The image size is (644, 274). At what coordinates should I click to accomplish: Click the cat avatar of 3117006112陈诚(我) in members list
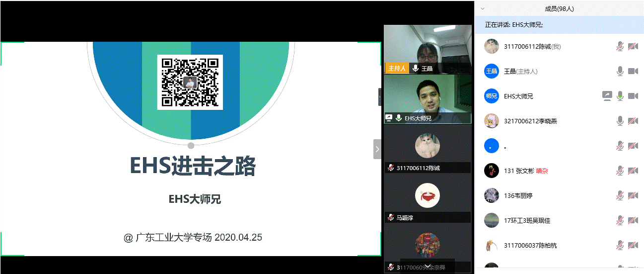tap(491, 46)
